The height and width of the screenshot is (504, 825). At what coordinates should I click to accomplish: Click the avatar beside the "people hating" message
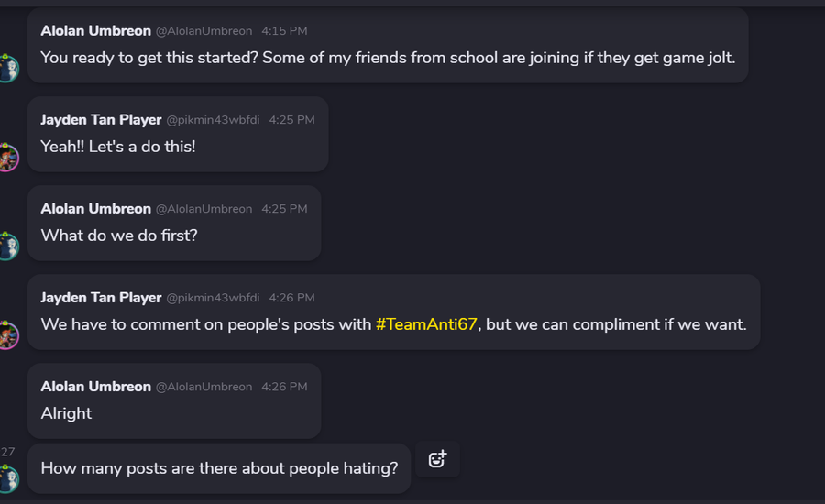(x=7, y=479)
